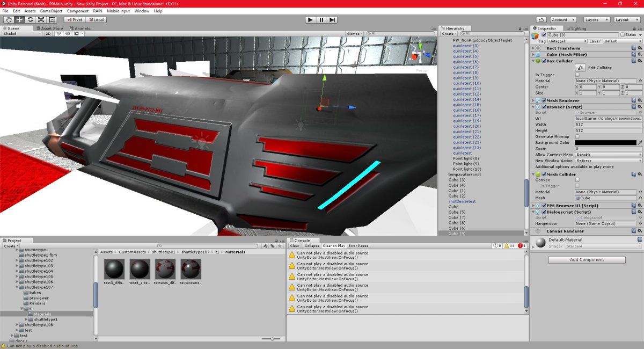Viewport: 644px width, 349px height.
Task: Disable Browser Script component checkbox
Action: tap(544, 107)
